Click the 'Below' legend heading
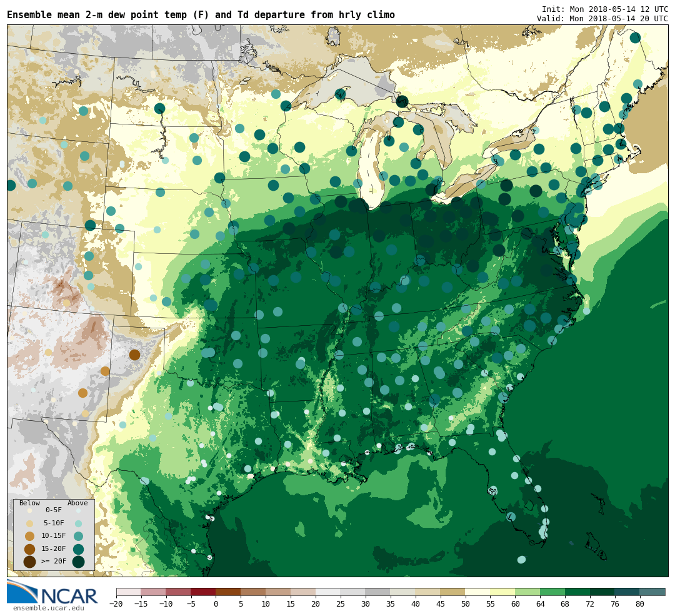Screen dimensions: 675x616 coord(29,503)
